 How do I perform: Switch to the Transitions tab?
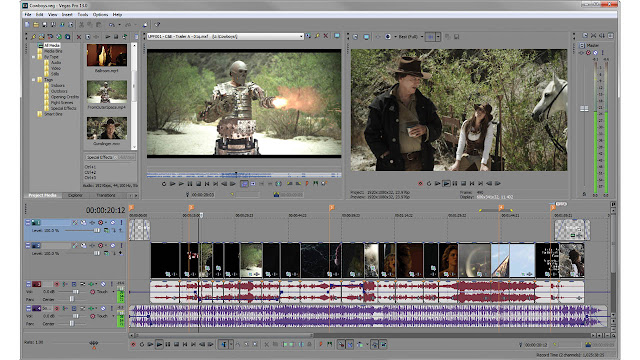click(106, 195)
